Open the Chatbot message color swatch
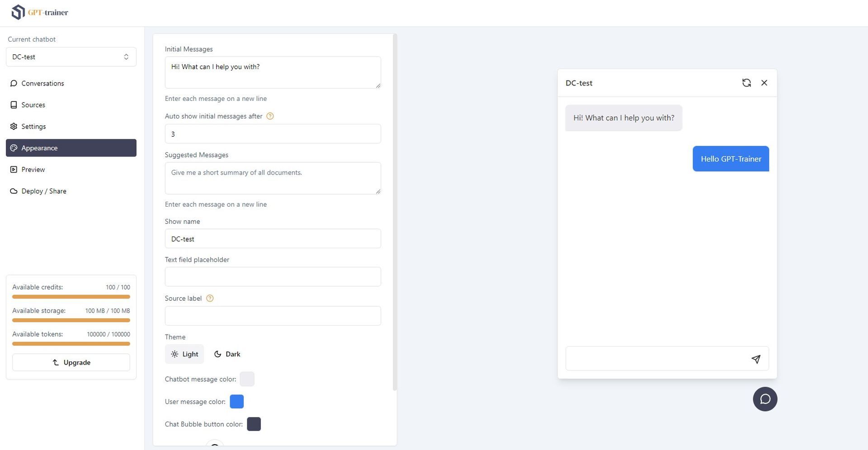The image size is (868, 450). [247, 379]
